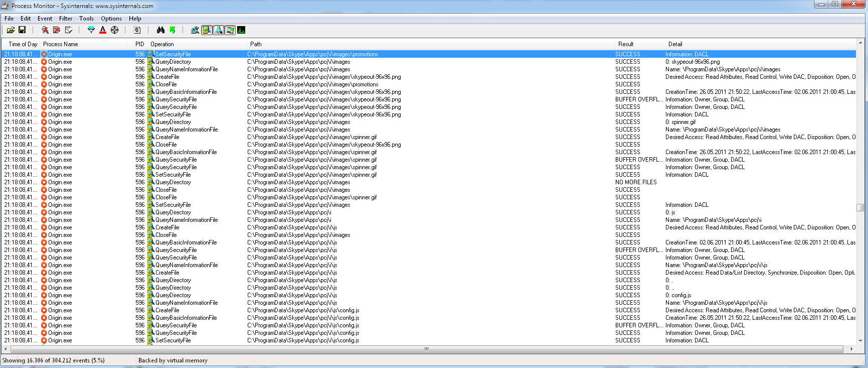Viewport: 868px width, 368px height.
Task: Click the Detail column header
Action: [761, 44]
